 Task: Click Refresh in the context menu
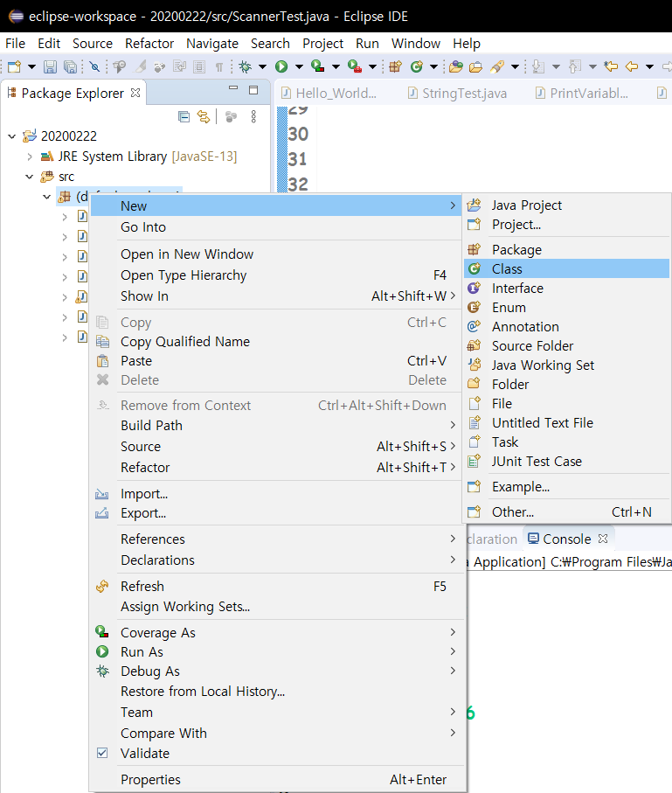tap(277, 587)
